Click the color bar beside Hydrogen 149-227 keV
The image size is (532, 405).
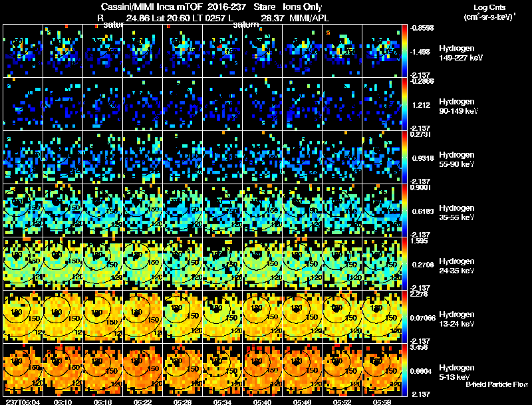404,51
